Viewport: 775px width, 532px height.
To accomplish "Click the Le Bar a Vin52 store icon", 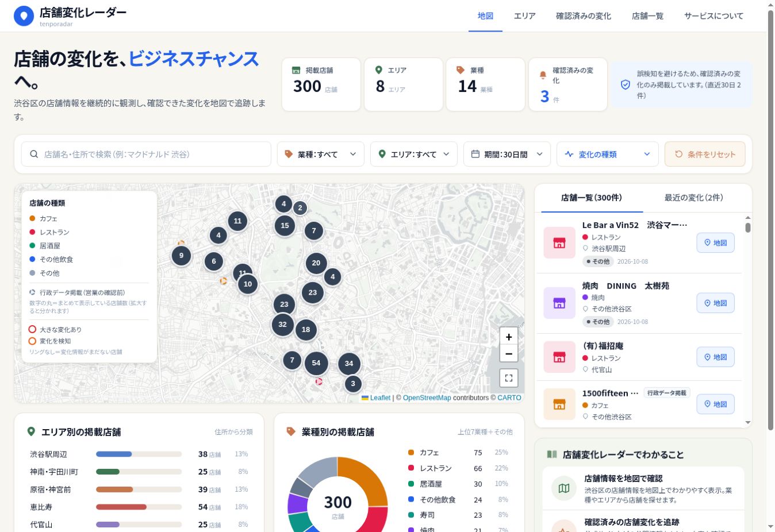I will pyautogui.click(x=559, y=242).
